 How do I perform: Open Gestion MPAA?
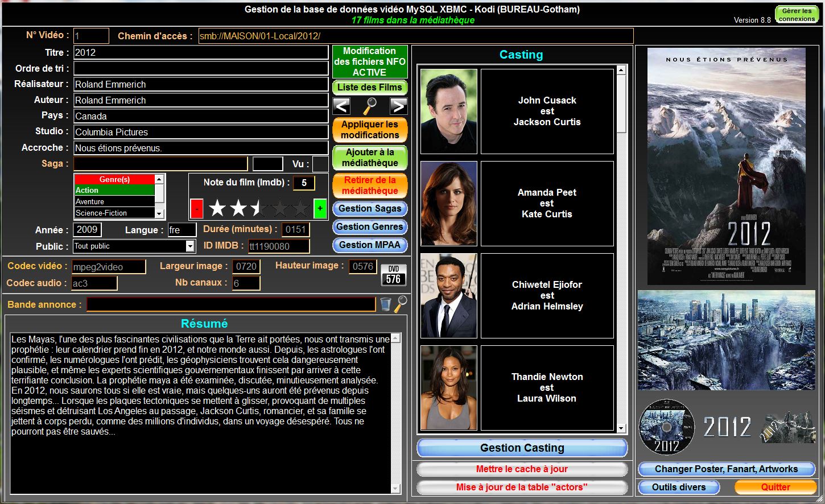[370, 245]
